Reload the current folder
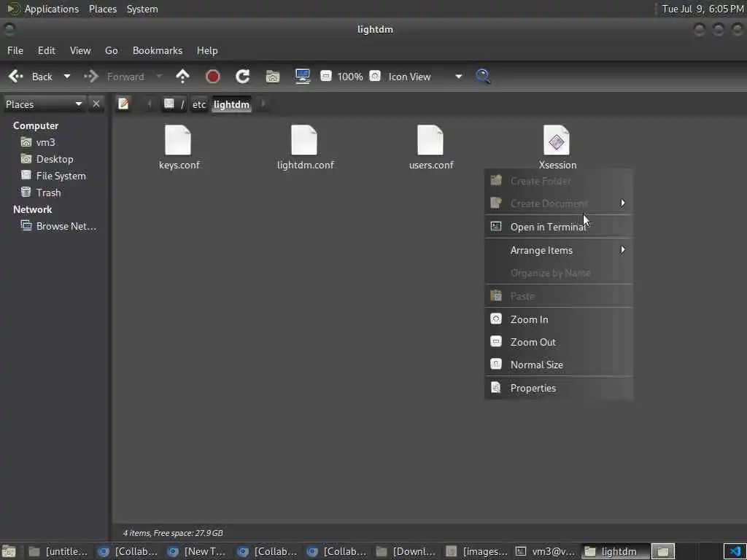The width and height of the screenshot is (747, 560). [242, 76]
